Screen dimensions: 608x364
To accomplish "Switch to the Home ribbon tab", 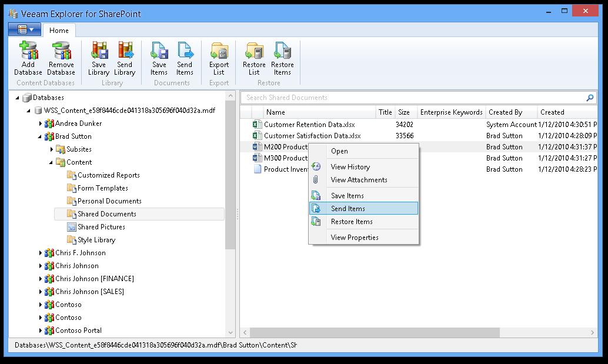I will pos(59,30).
